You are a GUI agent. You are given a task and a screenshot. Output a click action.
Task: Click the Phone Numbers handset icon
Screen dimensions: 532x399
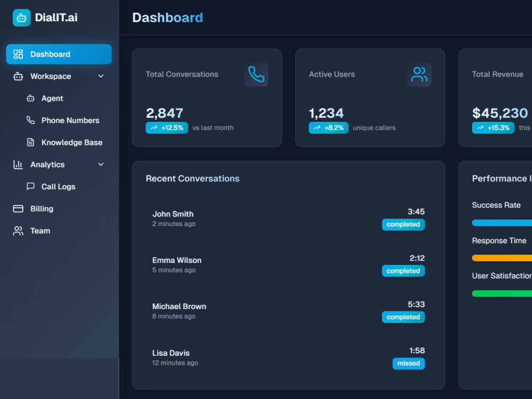30,120
